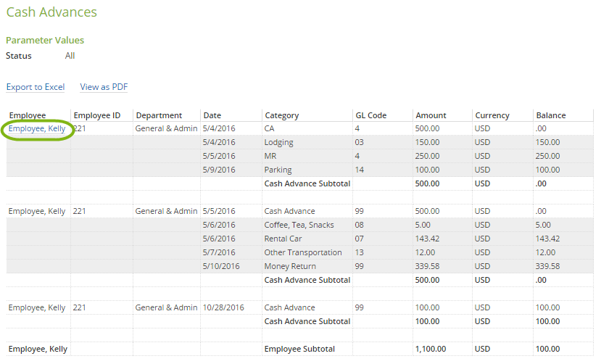Select the 339.58 amount cell

click(427, 266)
